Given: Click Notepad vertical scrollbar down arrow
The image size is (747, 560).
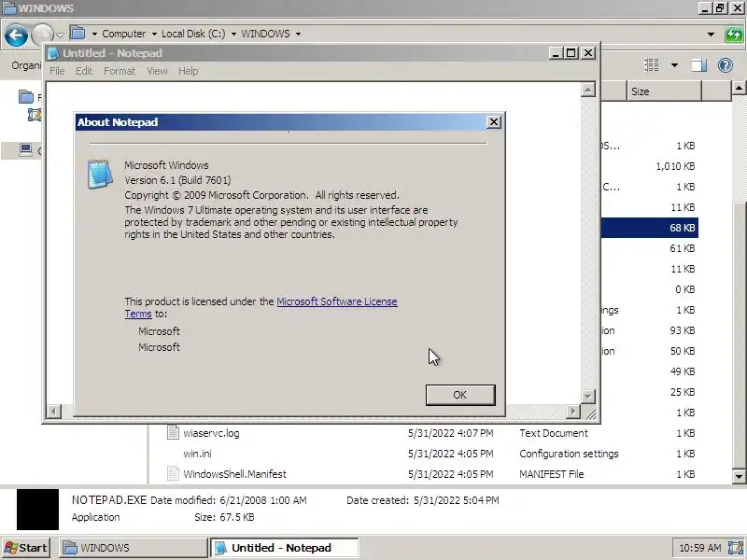Looking at the screenshot, I should (x=588, y=396).
